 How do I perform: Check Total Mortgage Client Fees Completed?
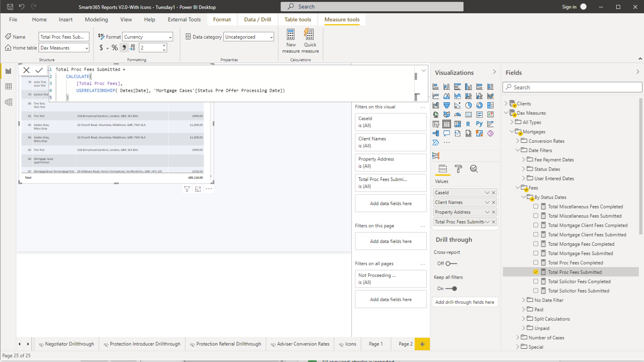click(x=536, y=225)
